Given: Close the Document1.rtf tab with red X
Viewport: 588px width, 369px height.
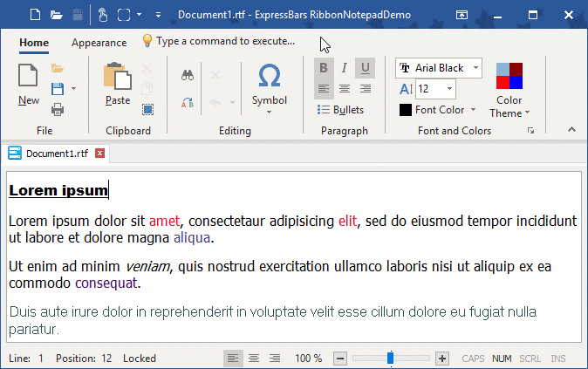Looking at the screenshot, I should pyautogui.click(x=99, y=154).
